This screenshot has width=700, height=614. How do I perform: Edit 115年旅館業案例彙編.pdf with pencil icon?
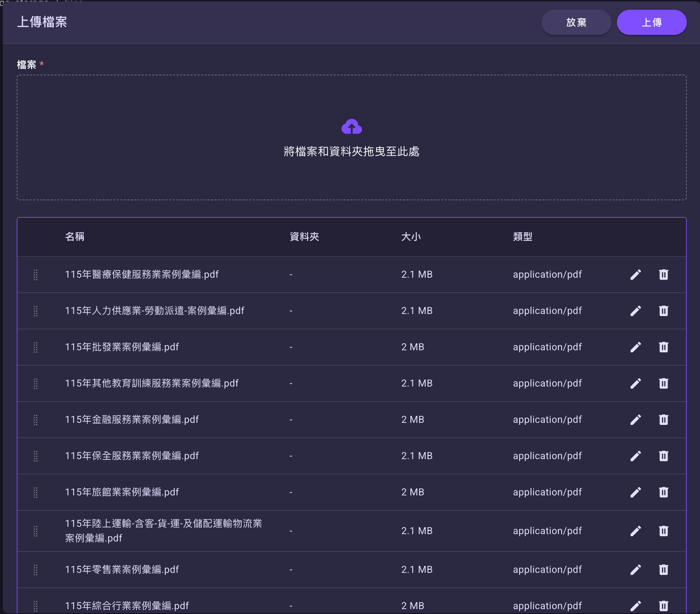point(635,492)
